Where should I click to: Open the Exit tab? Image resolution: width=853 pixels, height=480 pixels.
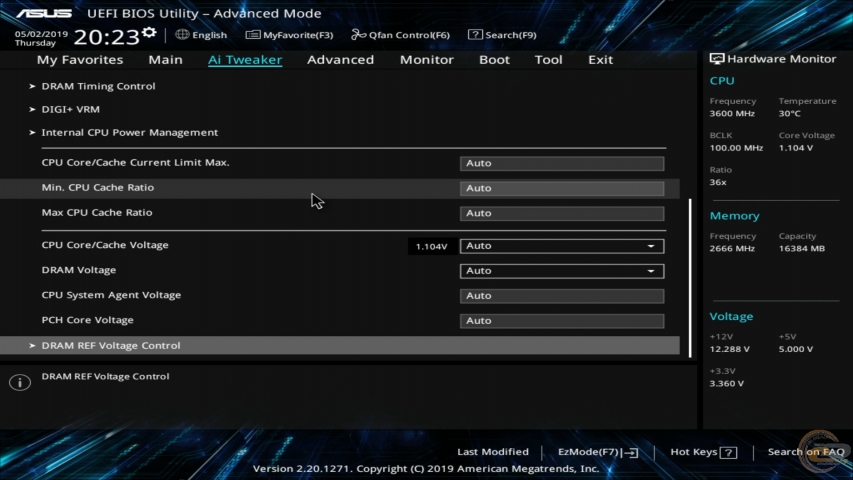(x=600, y=60)
